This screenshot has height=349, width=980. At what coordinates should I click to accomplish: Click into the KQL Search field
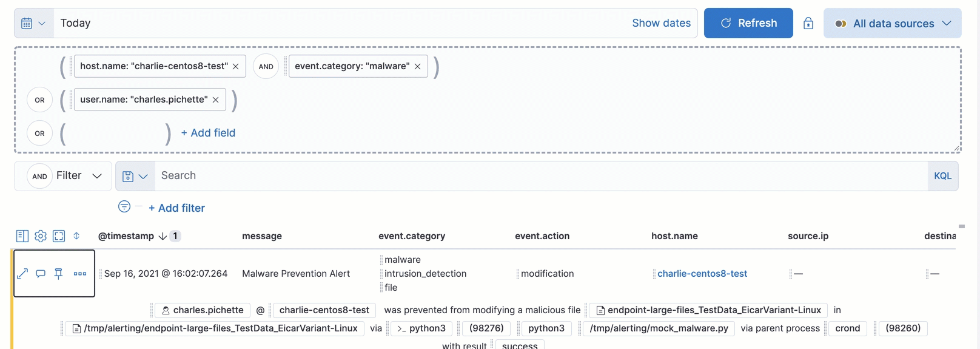pos(540,176)
